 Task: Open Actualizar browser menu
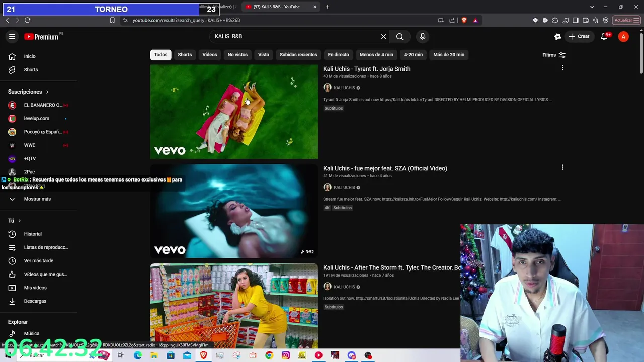click(626, 20)
